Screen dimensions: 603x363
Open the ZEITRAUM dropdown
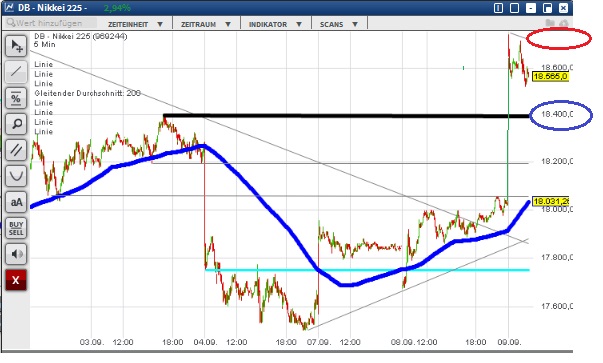pyautogui.click(x=206, y=24)
